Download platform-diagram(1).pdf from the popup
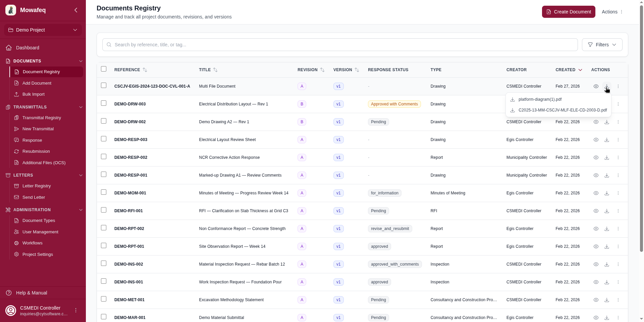Viewport: 644px width, 322px height. (540, 99)
